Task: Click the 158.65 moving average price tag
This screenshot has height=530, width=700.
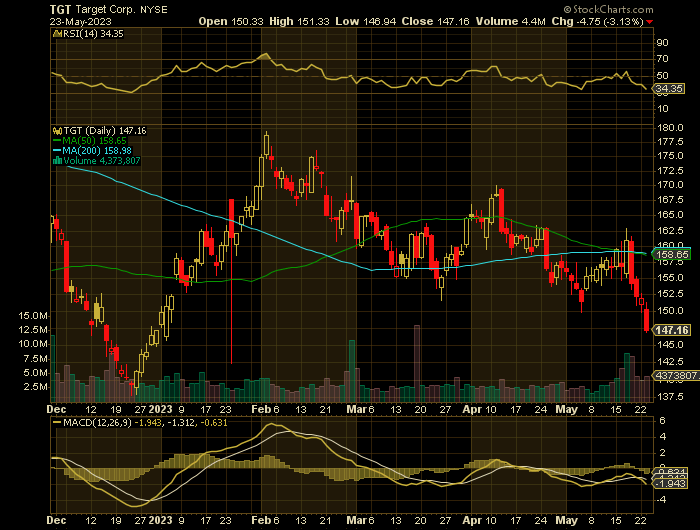Action: [671, 255]
